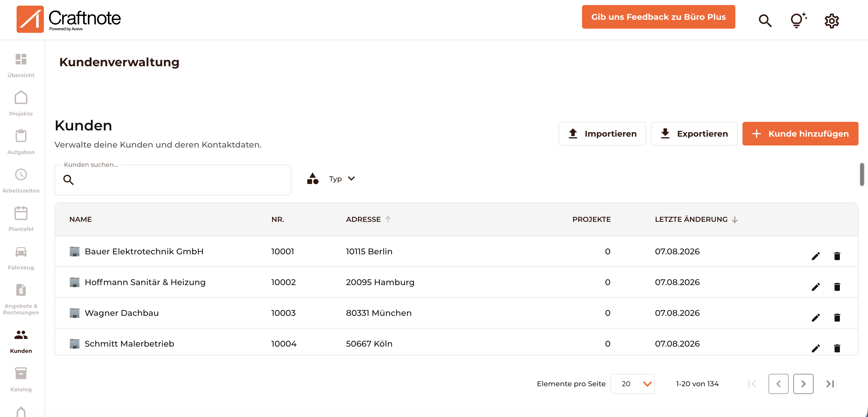Click the building icon beside Bauer Elektrotechnik

point(75,251)
